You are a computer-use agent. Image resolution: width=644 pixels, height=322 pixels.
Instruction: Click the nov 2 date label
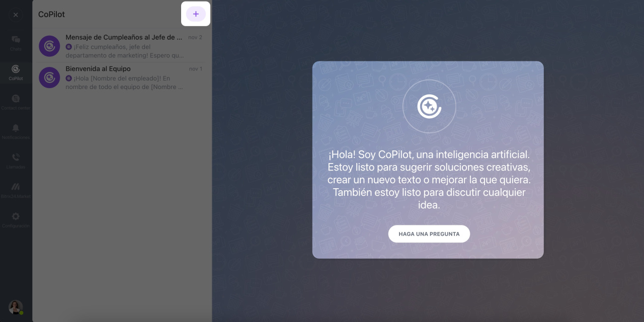(x=195, y=37)
